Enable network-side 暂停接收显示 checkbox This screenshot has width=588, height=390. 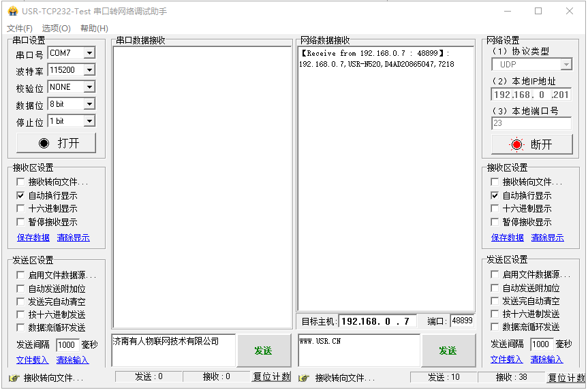click(x=495, y=222)
